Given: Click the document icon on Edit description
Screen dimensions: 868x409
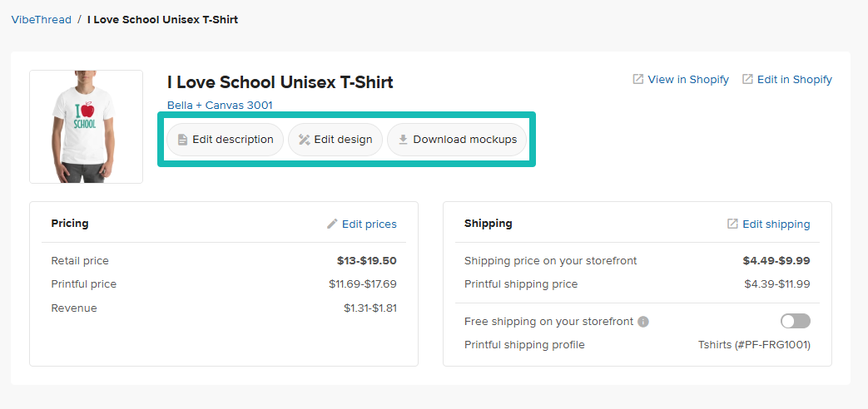Looking at the screenshot, I should coord(182,140).
